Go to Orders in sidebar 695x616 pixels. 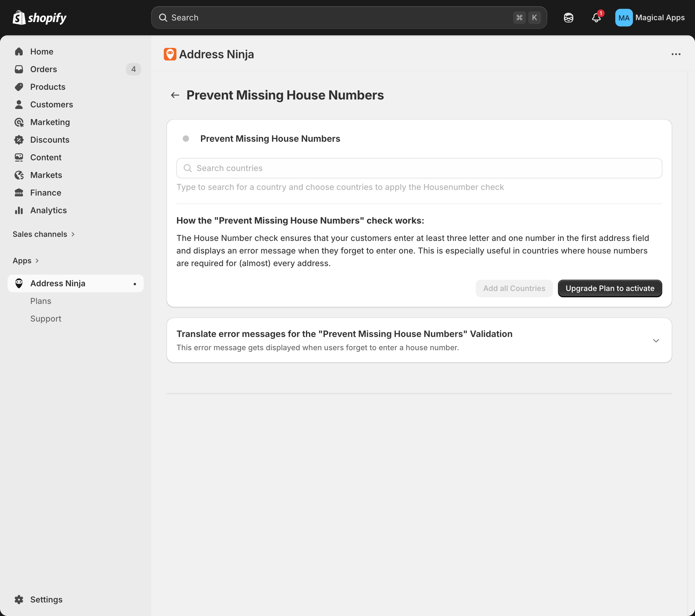tap(43, 69)
